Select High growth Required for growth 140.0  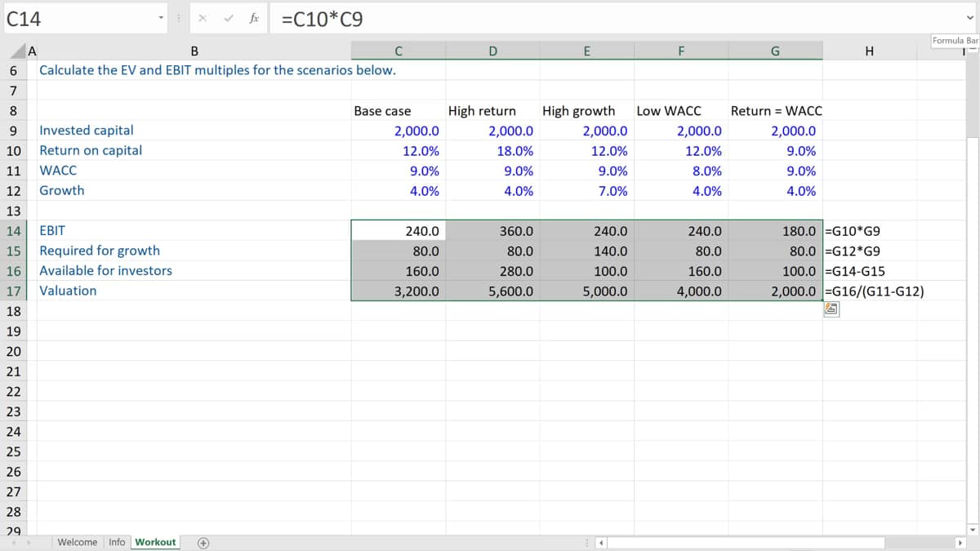pos(586,251)
